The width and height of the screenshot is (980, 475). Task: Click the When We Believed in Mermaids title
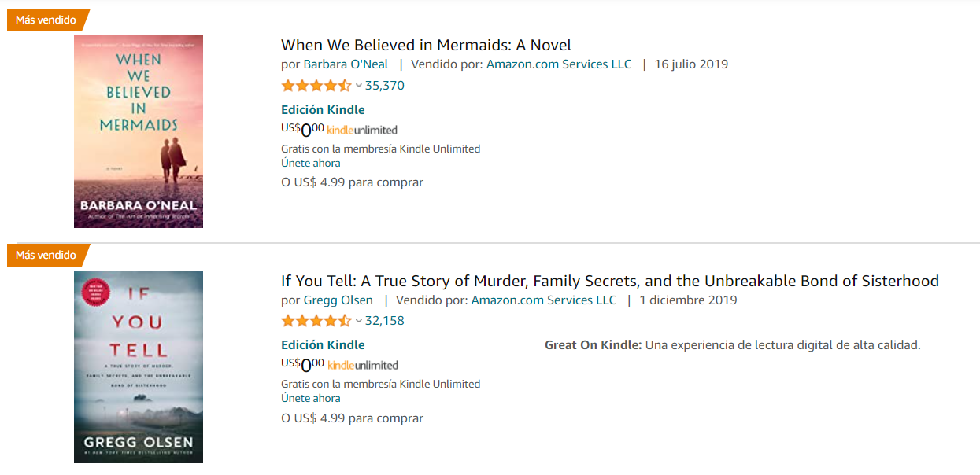pos(426,45)
